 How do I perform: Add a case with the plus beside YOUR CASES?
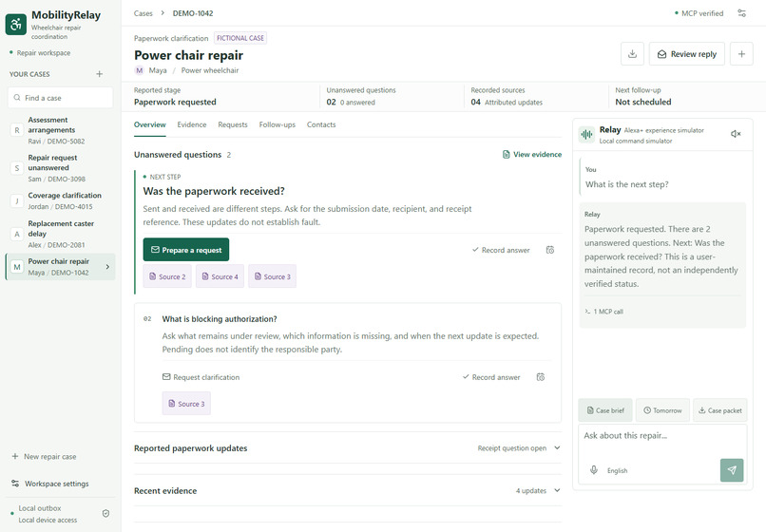[x=99, y=74]
